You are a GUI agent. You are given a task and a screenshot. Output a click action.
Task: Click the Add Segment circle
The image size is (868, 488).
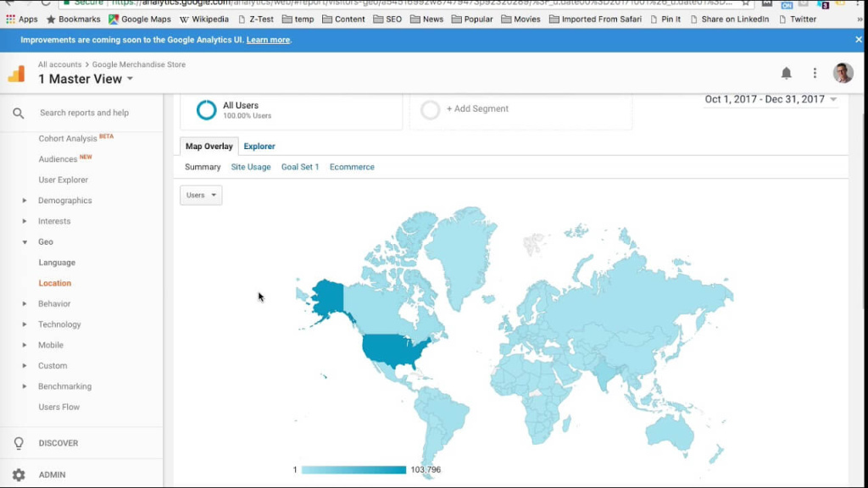430,109
